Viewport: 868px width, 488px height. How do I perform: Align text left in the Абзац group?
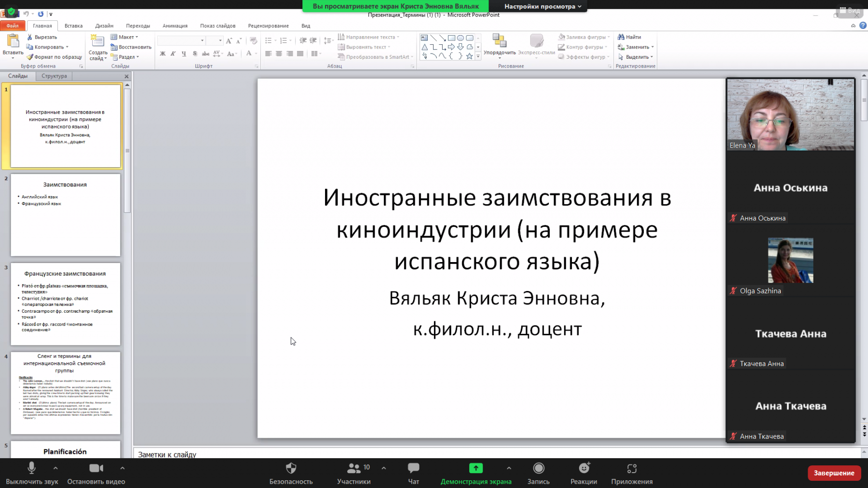click(x=269, y=53)
